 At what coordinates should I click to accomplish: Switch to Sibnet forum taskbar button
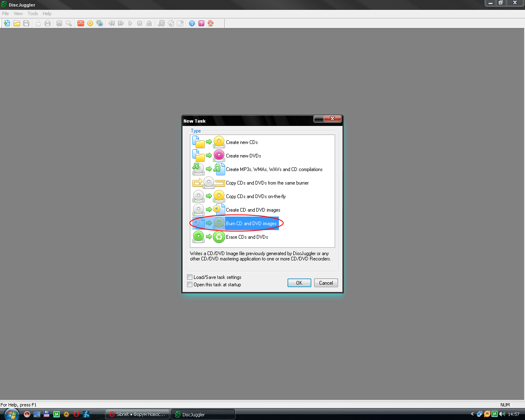[137, 414]
